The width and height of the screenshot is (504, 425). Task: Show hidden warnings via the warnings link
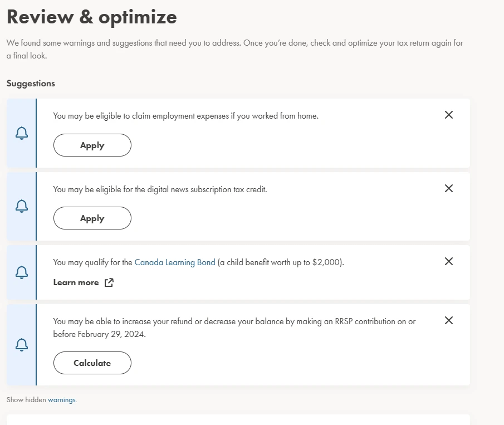[x=61, y=400]
